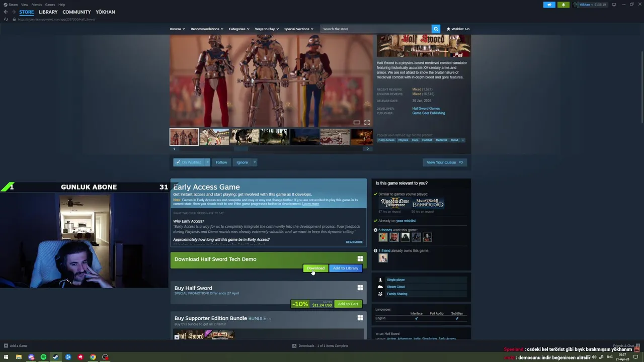Image resolution: width=644 pixels, height=362 pixels.
Task: Open the Ignore dropdown arrow
Action: pyautogui.click(x=255, y=162)
